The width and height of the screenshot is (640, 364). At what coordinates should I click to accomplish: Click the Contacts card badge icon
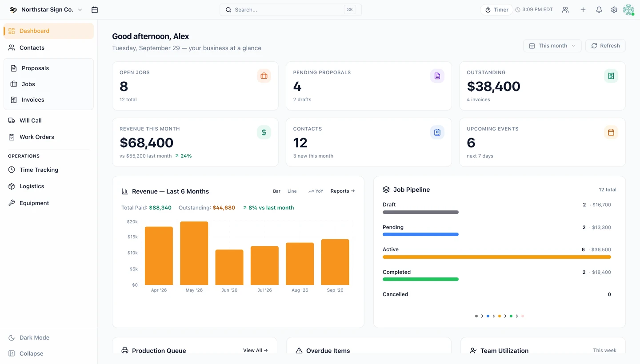[x=437, y=132]
